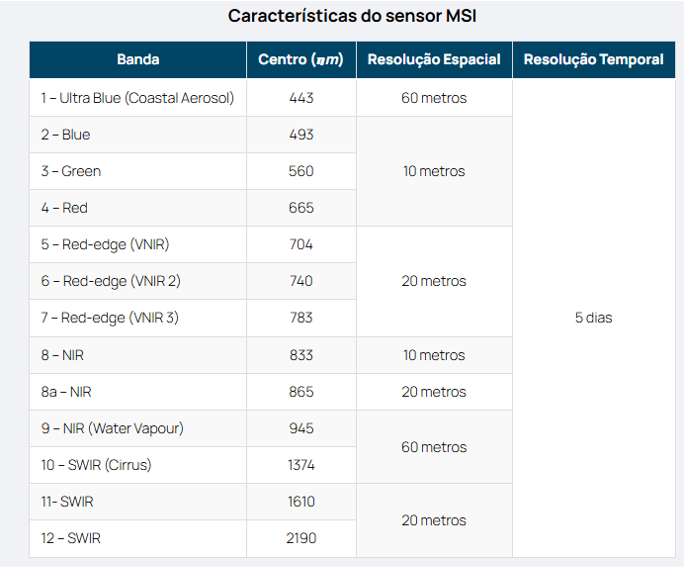The image size is (684, 567).
Task: Click the 2 – Blue band row
Action: pos(138,135)
